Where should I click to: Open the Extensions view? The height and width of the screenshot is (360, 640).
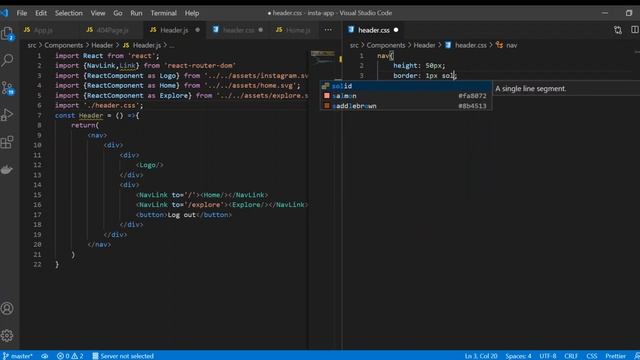(7, 142)
